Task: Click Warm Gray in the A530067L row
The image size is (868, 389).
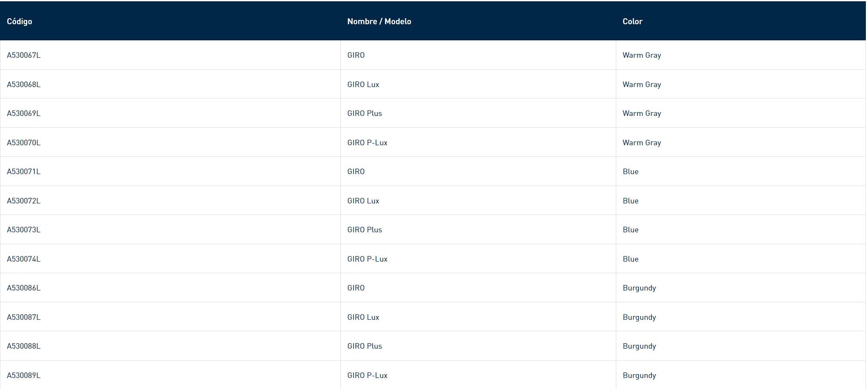Action: (x=642, y=55)
